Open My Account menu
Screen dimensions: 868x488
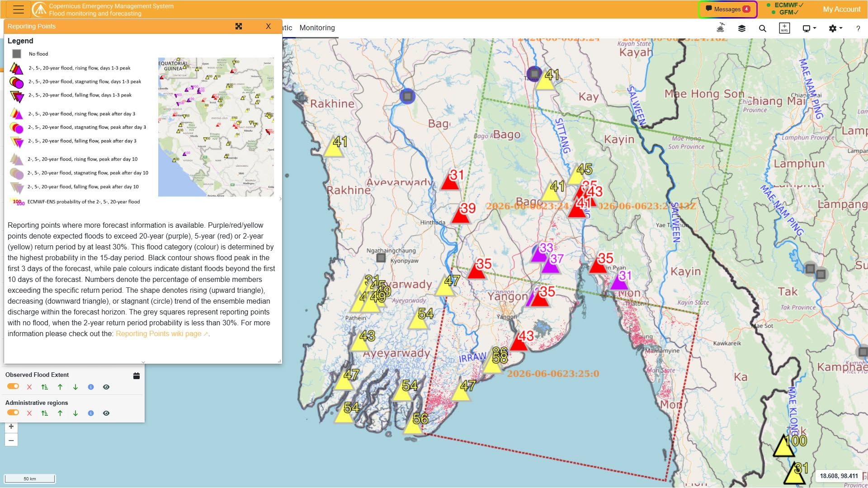tap(841, 9)
